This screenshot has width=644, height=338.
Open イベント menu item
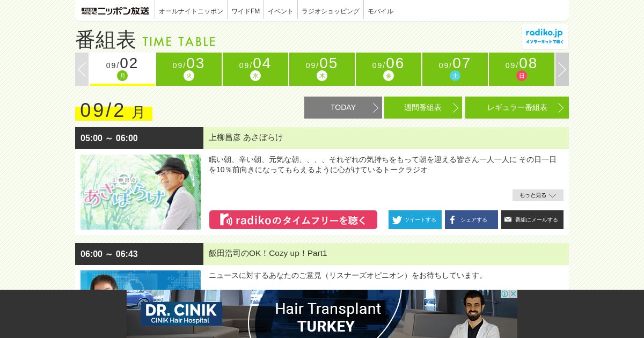(x=281, y=11)
